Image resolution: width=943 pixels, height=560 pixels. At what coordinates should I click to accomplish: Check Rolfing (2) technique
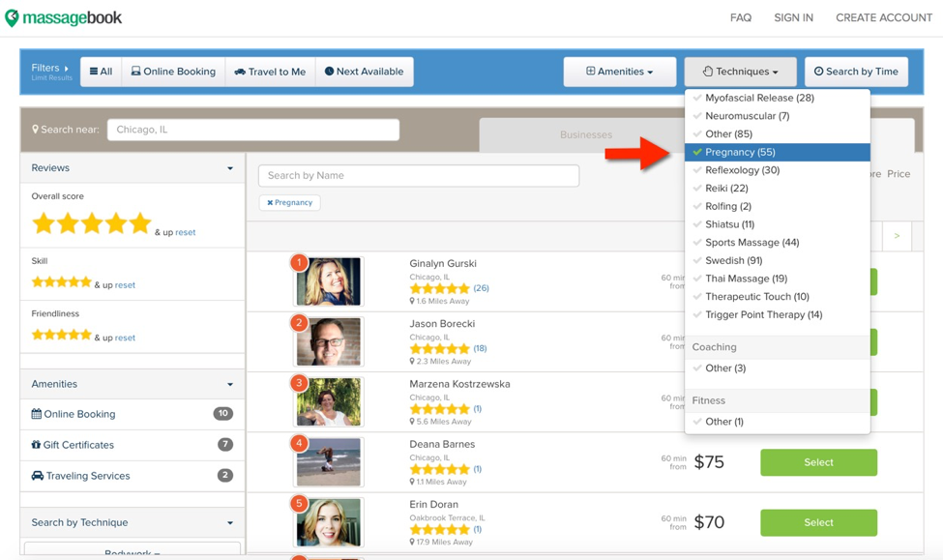tap(777, 206)
